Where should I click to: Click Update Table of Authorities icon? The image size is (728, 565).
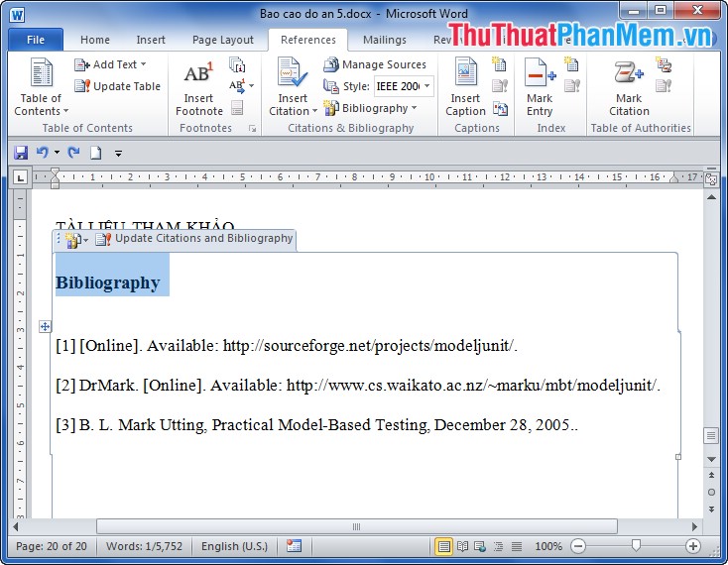pos(664,86)
